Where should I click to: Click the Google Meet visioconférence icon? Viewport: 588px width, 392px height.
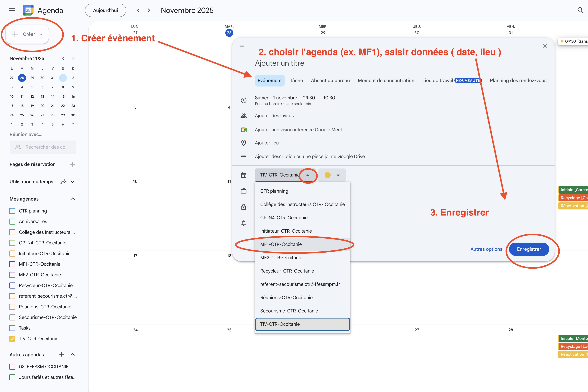[243, 129]
